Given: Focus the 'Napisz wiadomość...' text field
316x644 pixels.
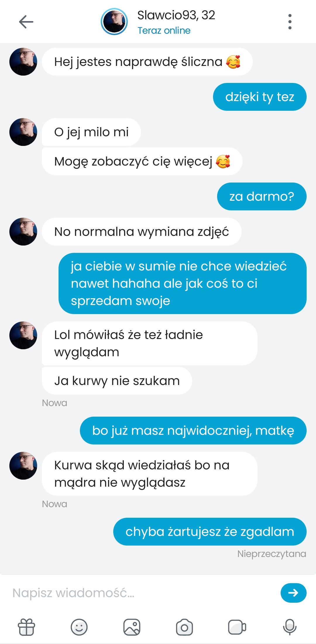Looking at the screenshot, I should click(143, 593).
